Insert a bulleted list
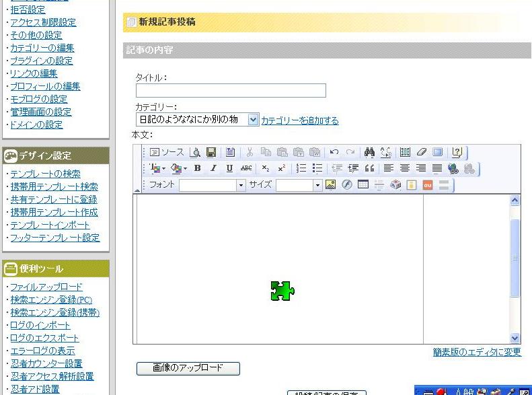 (x=317, y=168)
